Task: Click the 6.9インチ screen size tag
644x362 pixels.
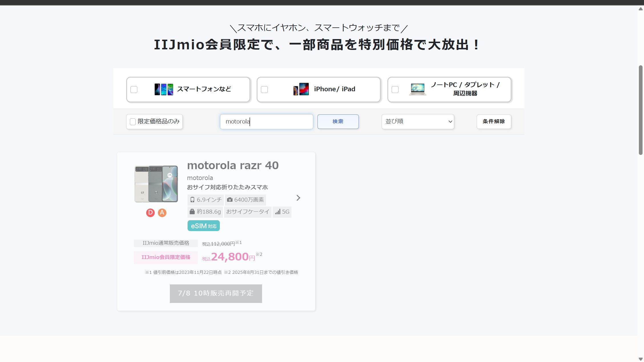Action: [x=206, y=200]
